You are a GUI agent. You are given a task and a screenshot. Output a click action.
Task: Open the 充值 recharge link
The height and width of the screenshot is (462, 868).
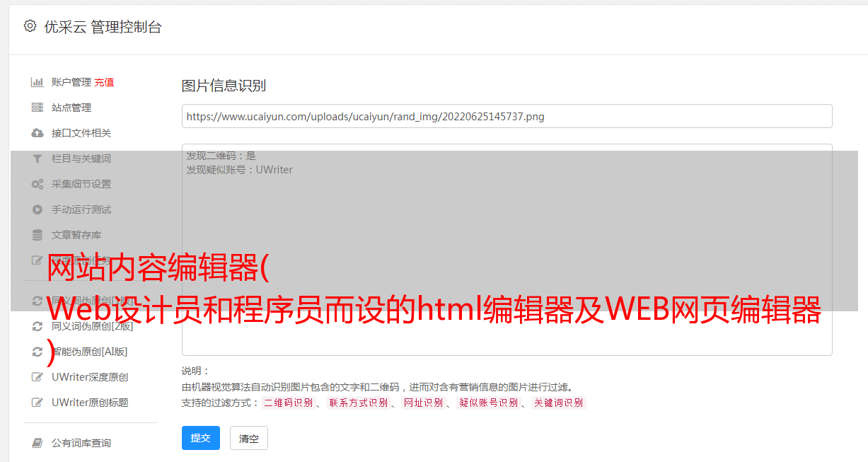point(104,82)
